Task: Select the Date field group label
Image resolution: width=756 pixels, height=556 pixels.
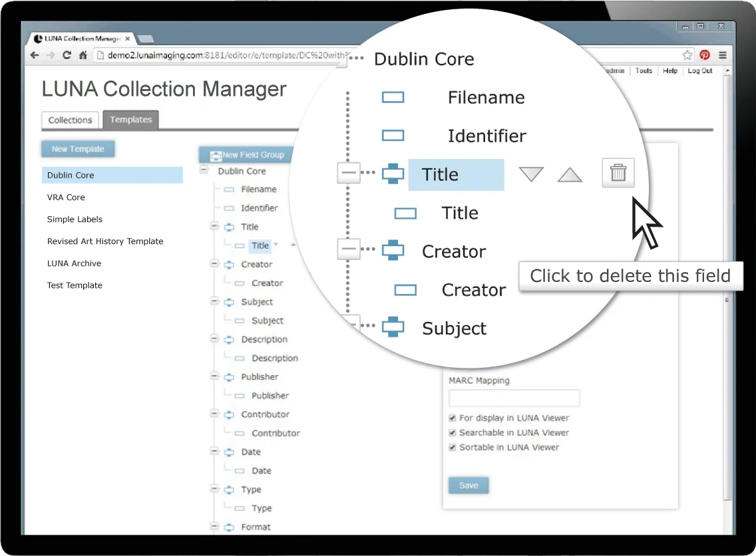Action: (251, 452)
